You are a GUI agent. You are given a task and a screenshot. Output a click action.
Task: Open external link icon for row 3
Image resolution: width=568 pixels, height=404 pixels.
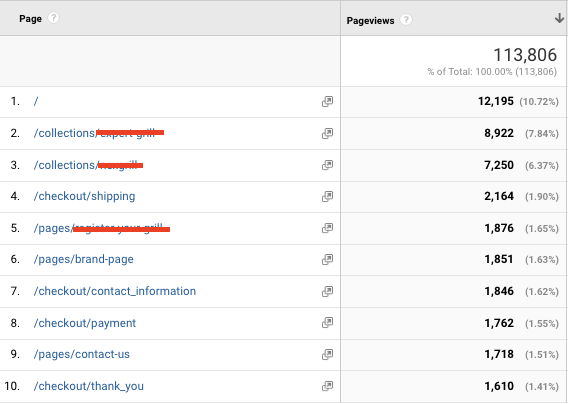[x=327, y=165]
